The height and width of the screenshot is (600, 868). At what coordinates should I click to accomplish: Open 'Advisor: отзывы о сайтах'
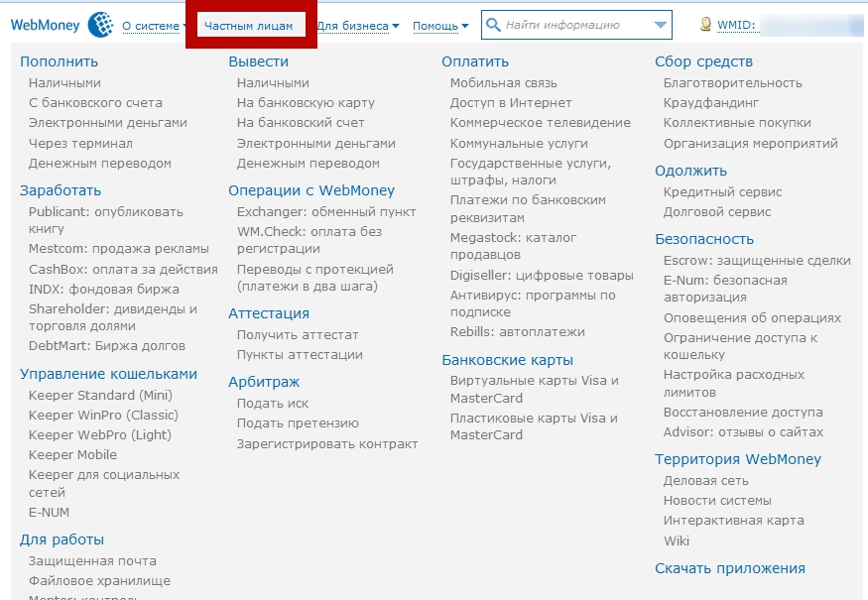pos(743,432)
